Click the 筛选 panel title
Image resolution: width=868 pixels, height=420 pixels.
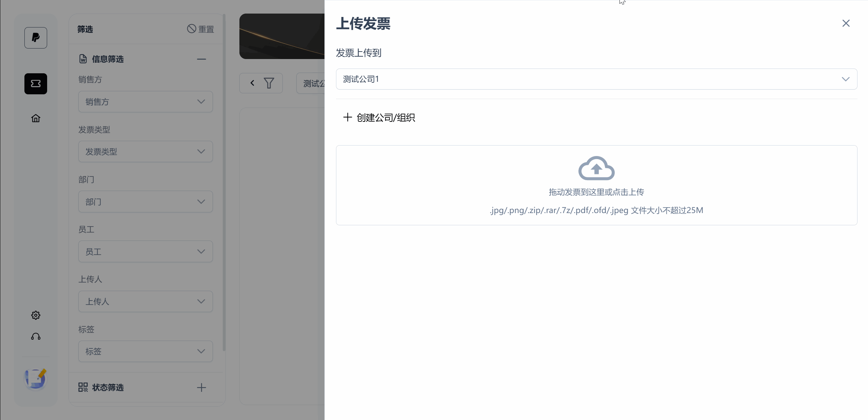click(x=85, y=29)
